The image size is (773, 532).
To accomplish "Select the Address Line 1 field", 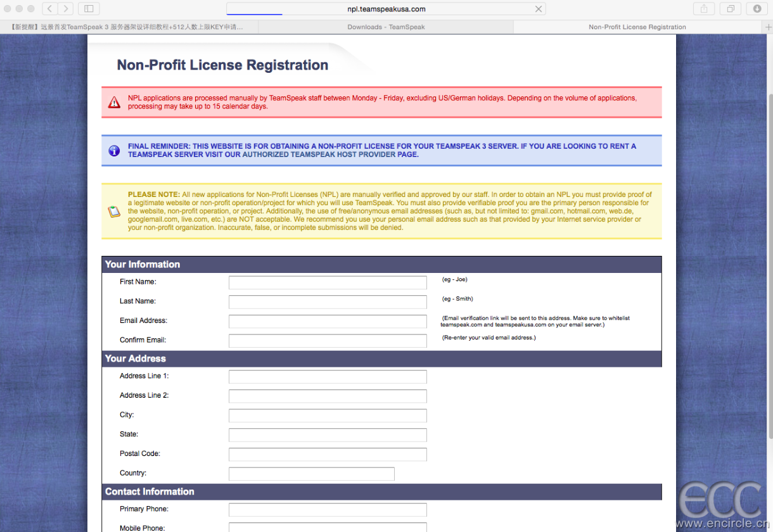I will 328,377.
